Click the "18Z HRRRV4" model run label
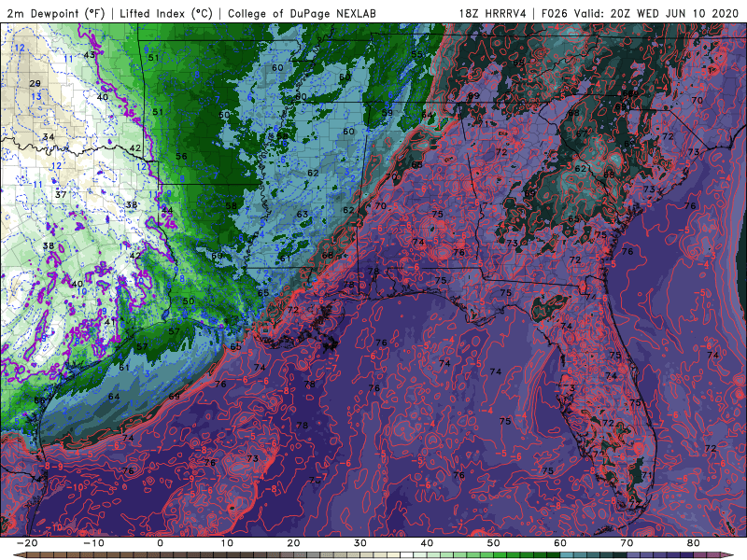This screenshot has width=747, height=560. [493, 13]
